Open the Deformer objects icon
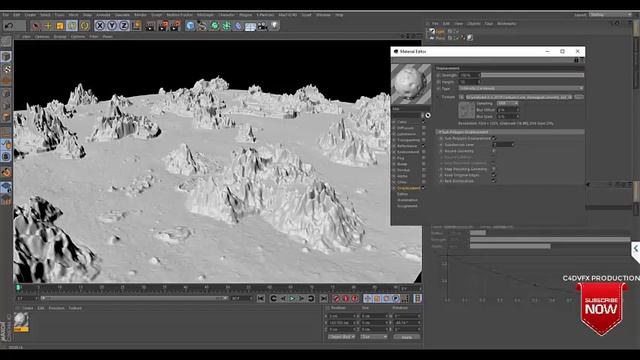This screenshot has width=640, height=360. (x=238, y=26)
